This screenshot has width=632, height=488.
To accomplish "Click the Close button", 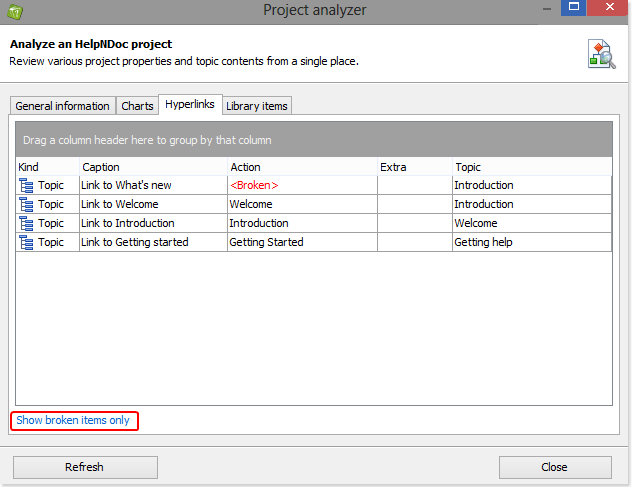I will [555, 467].
